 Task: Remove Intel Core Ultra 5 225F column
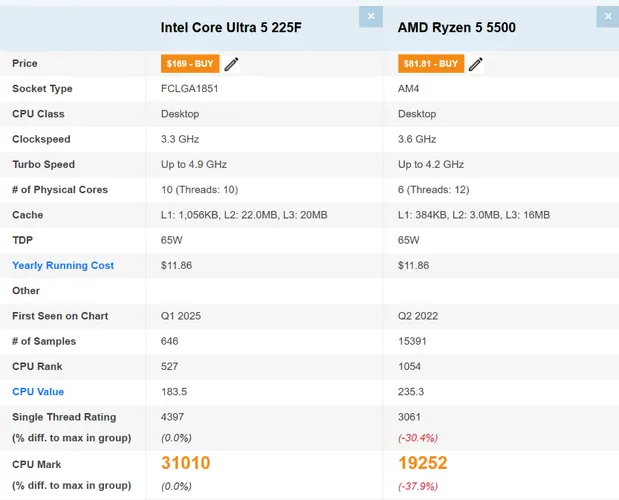coord(371,17)
